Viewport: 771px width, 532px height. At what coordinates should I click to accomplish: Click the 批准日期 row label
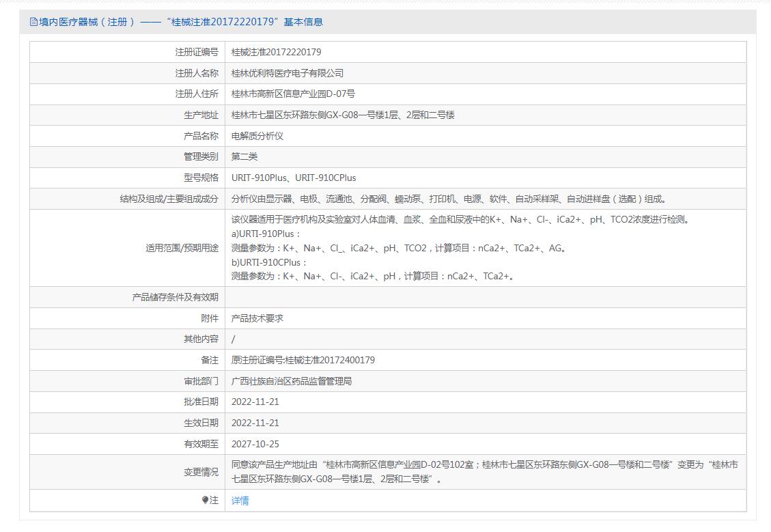[x=201, y=402]
